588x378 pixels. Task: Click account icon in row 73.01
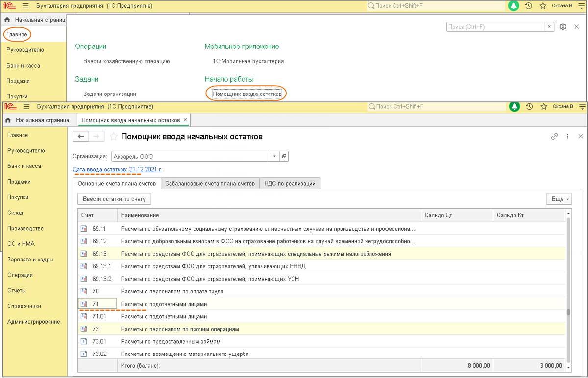(x=84, y=341)
